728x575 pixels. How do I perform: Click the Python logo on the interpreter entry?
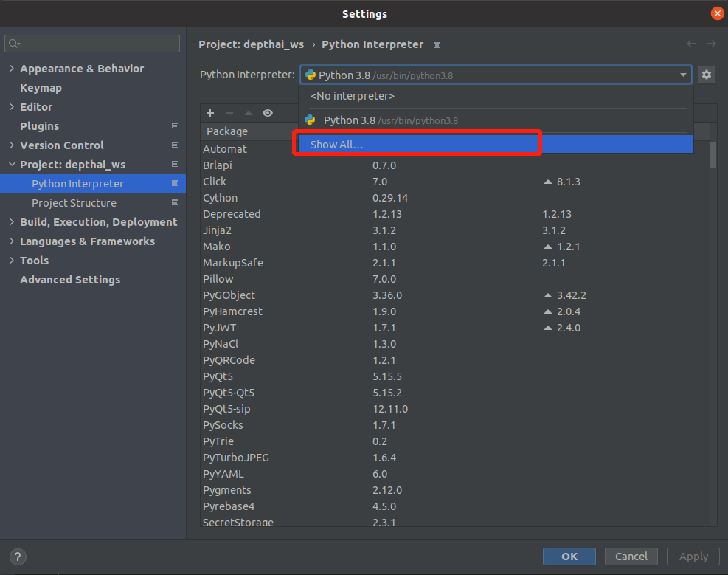(311, 75)
